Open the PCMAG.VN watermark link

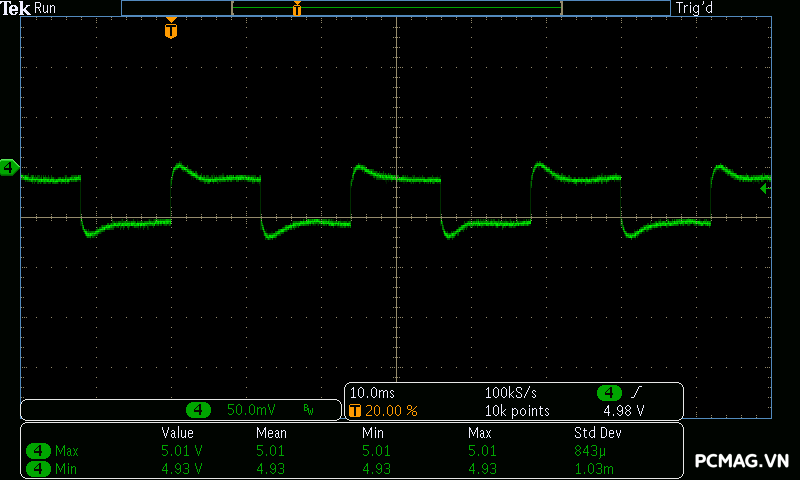tap(741, 461)
